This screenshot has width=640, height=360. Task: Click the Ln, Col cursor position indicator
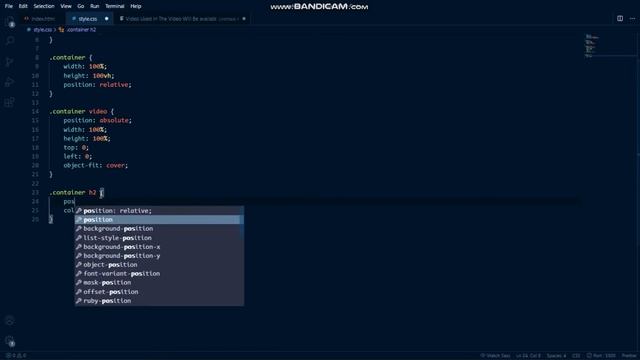(x=529, y=356)
